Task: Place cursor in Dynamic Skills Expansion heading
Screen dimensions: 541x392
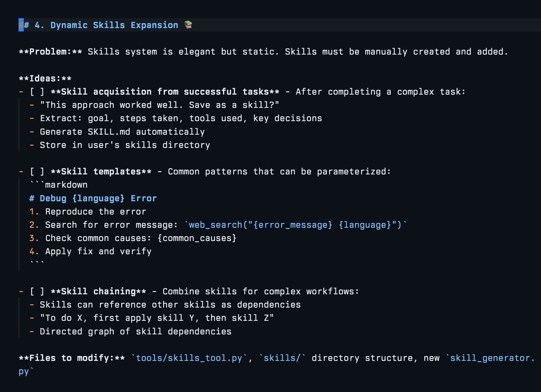Action: [x=106, y=25]
